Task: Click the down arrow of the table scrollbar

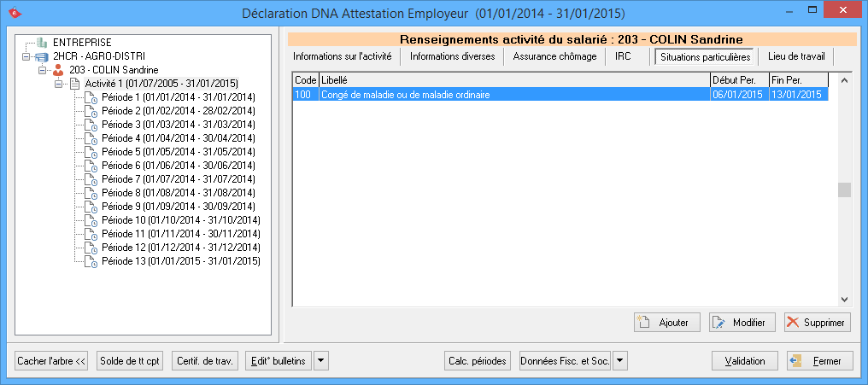Action: pos(844,300)
